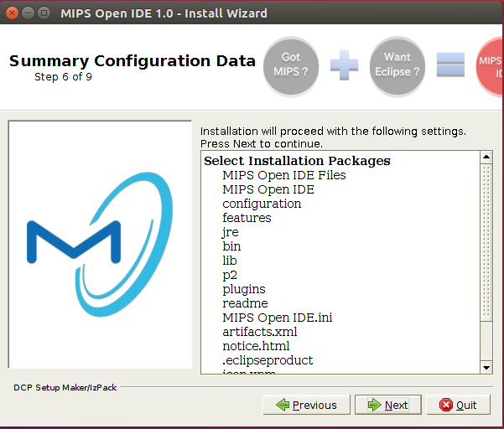This screenshot has height=429, width=504.
Task: Click the scrollbar up arrow
Action: 486,157
